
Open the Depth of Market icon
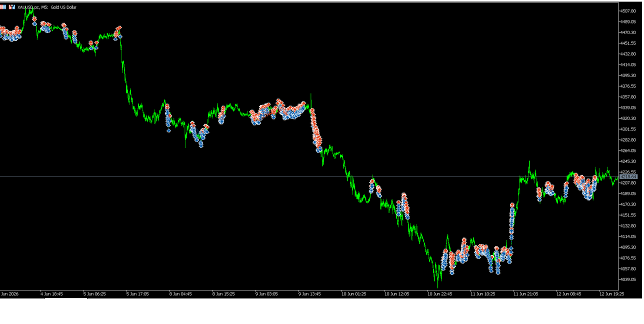point(12,7)
